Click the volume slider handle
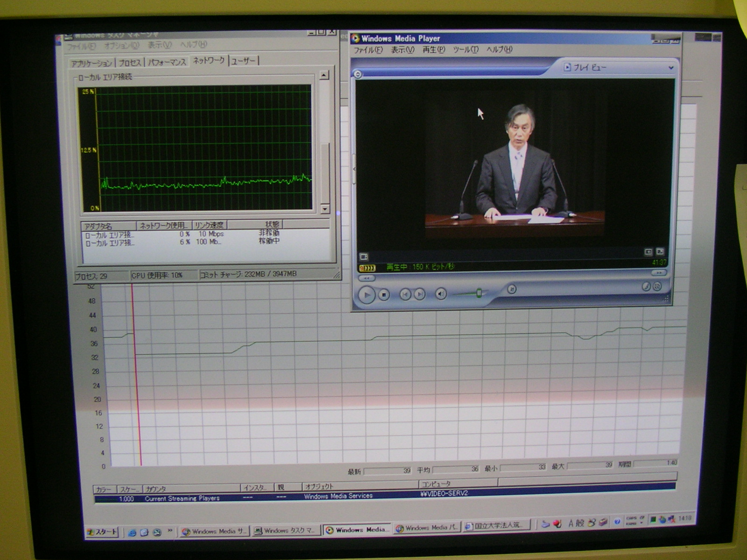Image resolution: width=747 pixels, height=560 pixels. pos(479,293)
